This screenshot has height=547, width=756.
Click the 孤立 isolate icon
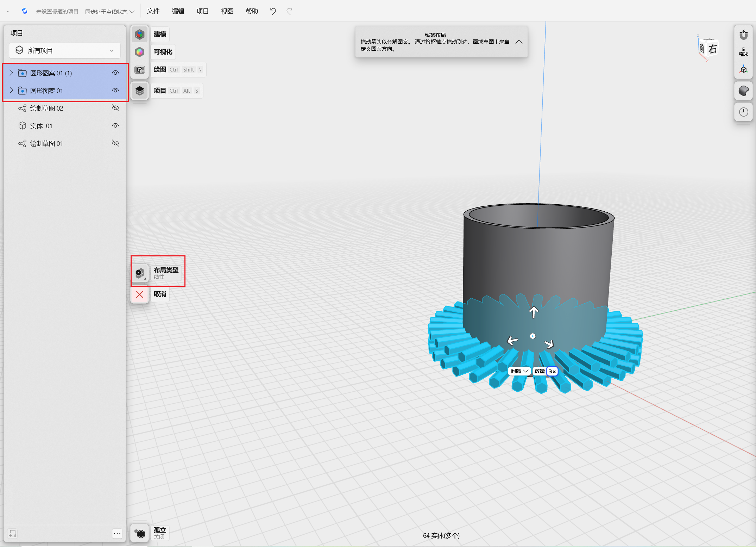coord(140,533)
